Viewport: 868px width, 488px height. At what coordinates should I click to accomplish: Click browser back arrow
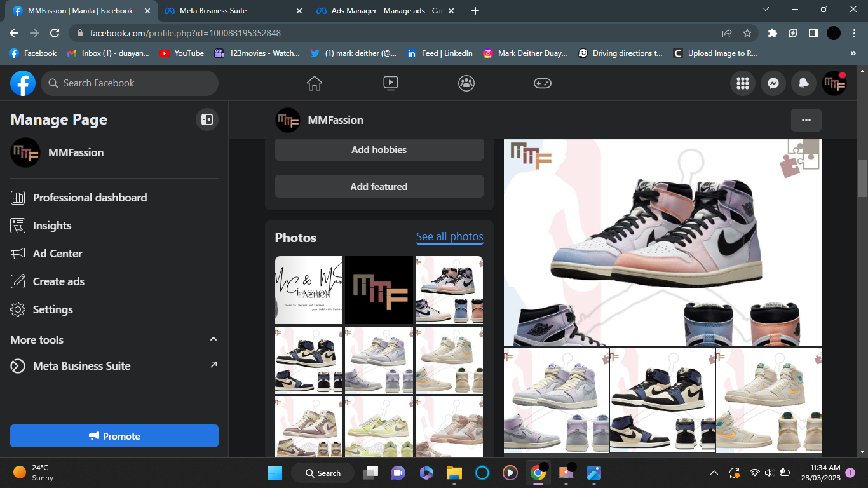coord(14,33)
